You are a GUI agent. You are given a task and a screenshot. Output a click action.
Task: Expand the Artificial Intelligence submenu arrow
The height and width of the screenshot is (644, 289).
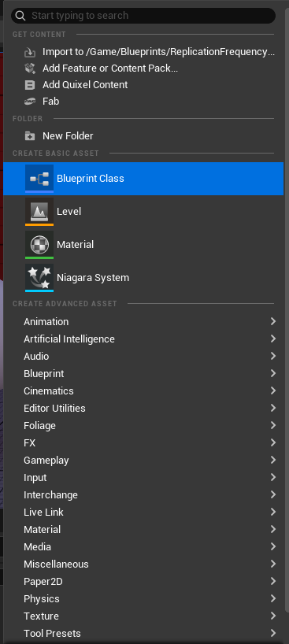pos(273,339)
